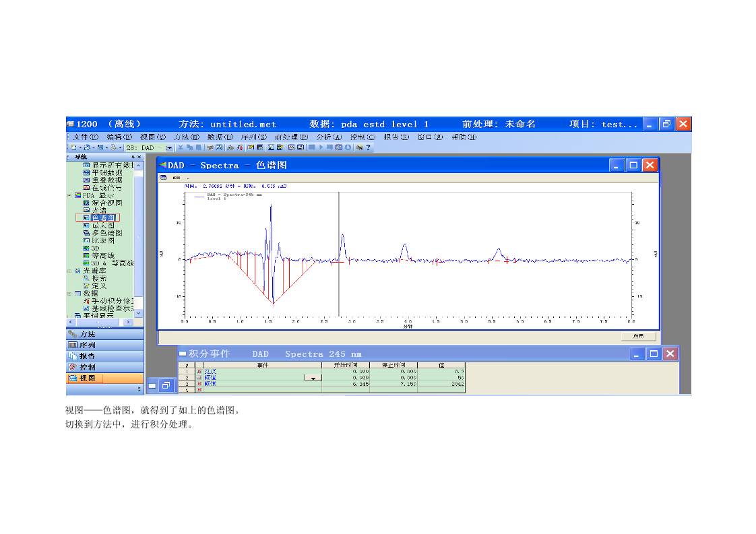The width and height of the screenshot is (756, 534).
Task: Select 3D view in navigation tree
Action: [95, 248]
